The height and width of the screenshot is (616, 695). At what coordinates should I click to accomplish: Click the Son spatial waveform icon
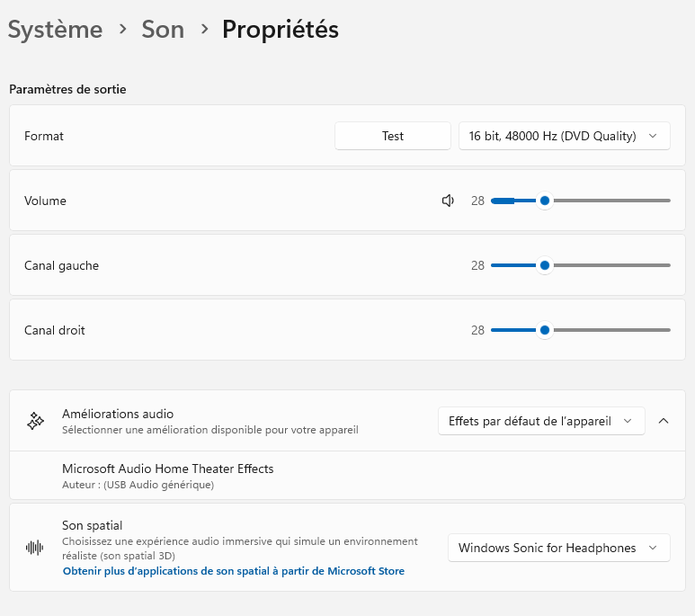click(x=35, y=548)
